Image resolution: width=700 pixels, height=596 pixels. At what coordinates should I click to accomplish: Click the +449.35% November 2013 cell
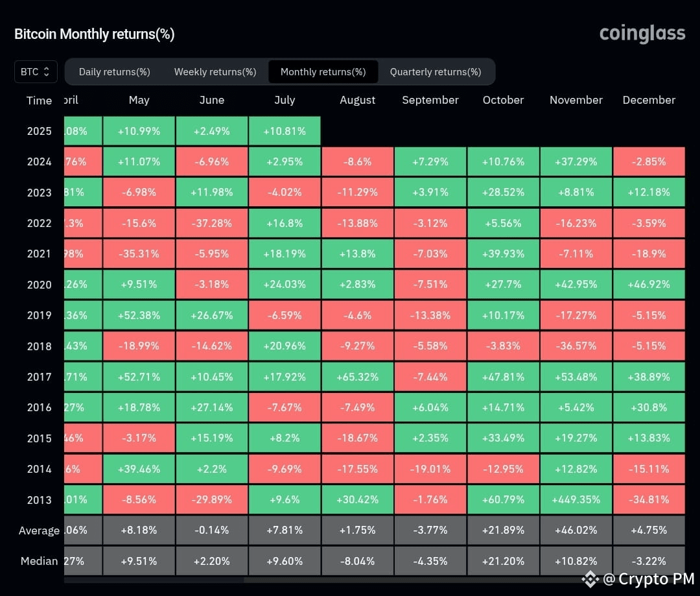[x=576, y=499]
